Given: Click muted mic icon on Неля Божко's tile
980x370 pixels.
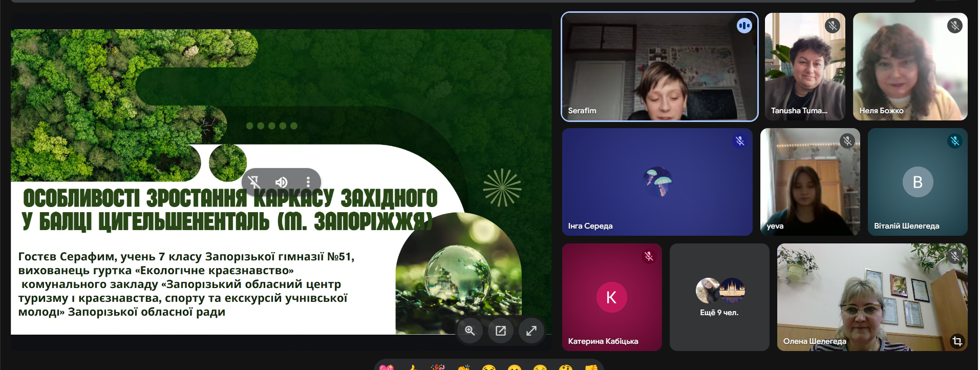Looking at the screenshot, I should 954,26.
